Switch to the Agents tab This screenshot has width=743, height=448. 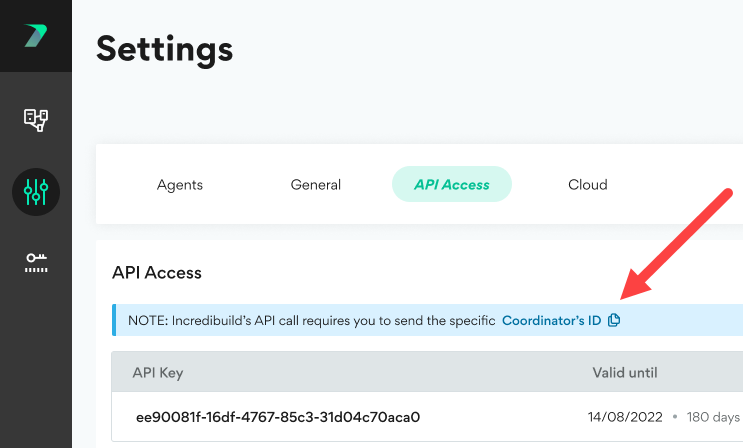(180, 185)
